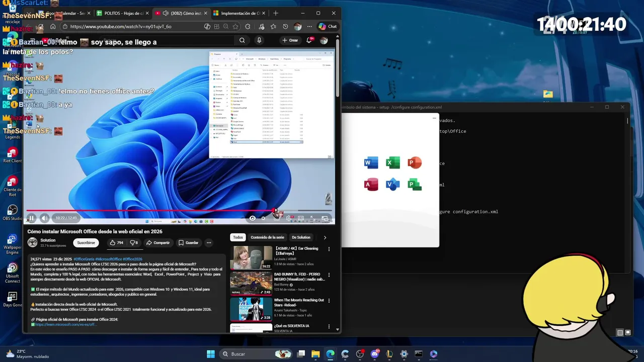Open the learn.microsoft.com link in description
644x362 pixels.
tap(65, 325)
